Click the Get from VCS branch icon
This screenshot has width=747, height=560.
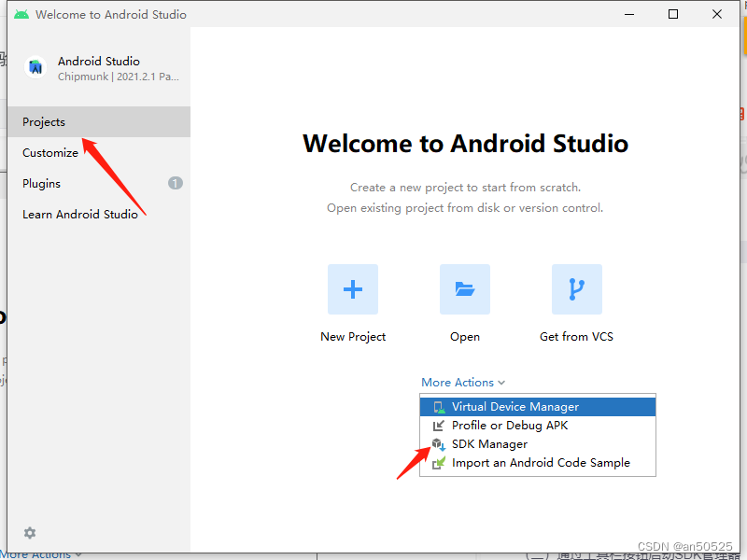coord(576,289)
